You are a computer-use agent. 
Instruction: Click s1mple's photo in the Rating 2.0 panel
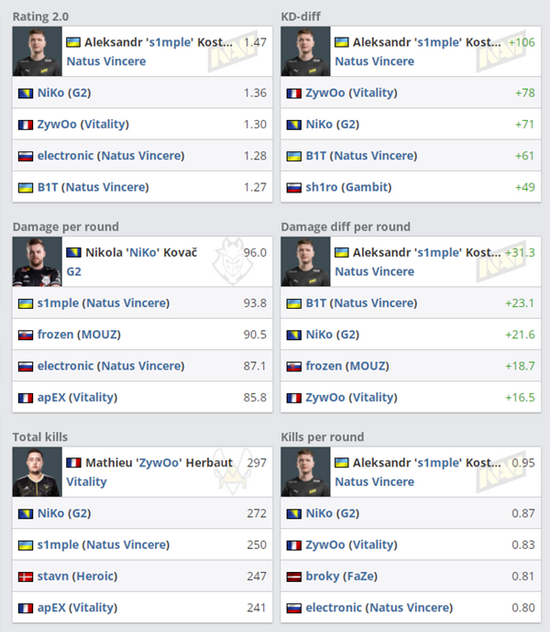(37, 52)
